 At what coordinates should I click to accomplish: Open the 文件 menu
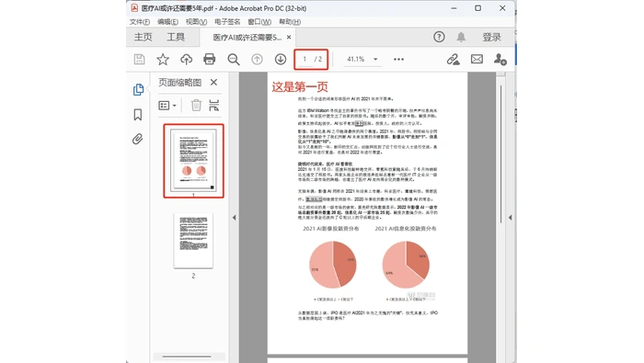140,22
